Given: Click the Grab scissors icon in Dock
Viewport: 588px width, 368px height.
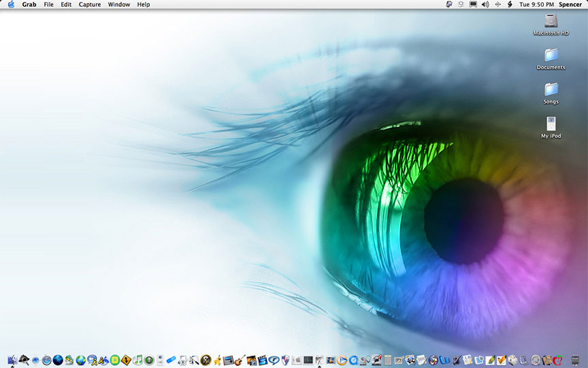Looking at the screenshot, I should (319, 361).
